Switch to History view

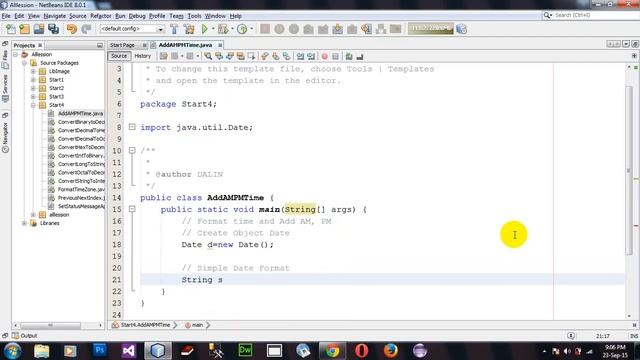tap(142, 56)
